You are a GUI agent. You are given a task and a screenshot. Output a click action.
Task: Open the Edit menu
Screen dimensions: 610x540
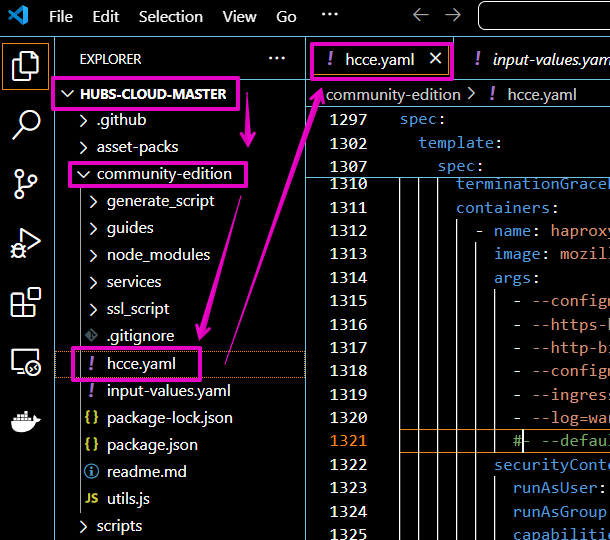point(105,17)
